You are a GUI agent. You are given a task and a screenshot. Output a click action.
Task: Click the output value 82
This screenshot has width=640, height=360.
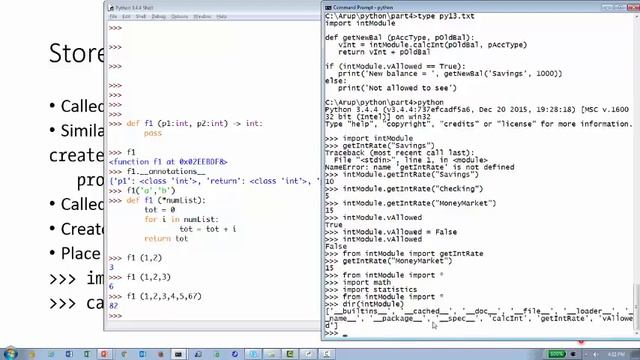(113, 306)
